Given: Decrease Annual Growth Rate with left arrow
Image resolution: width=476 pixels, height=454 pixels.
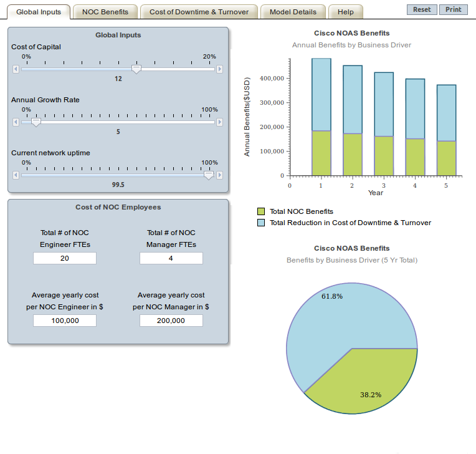Looking at the screenshot, I should (x=16, y=122).
